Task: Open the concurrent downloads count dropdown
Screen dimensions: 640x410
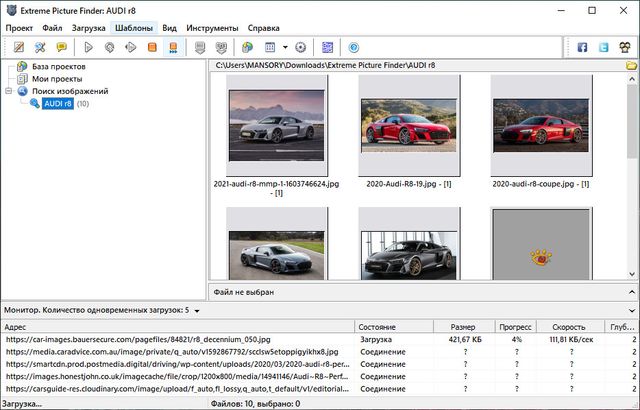Action: point(198,311)
